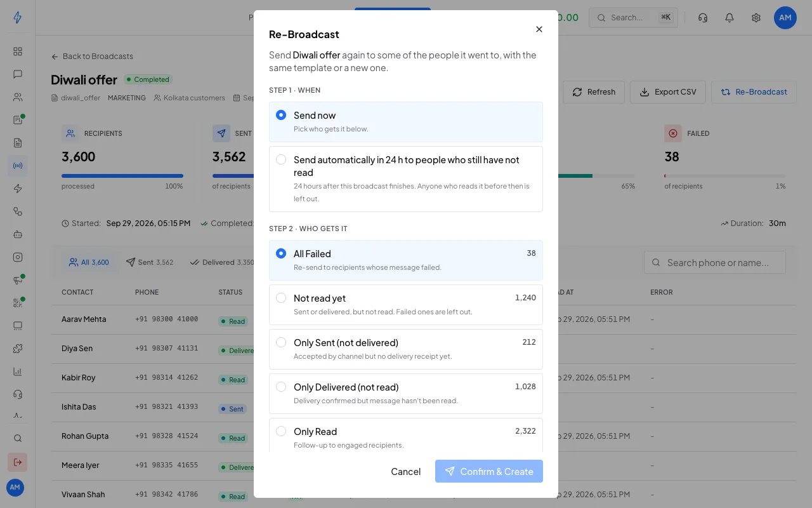Switch to the "Sent 3,562" tab
This screenshot has height=508, width=812.
pos(150,262)
